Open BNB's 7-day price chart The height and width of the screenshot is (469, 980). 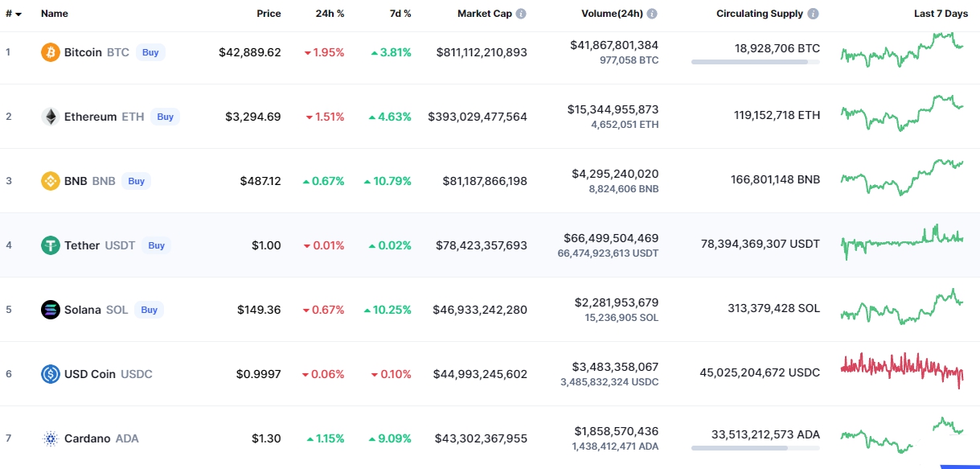(902, 178)
